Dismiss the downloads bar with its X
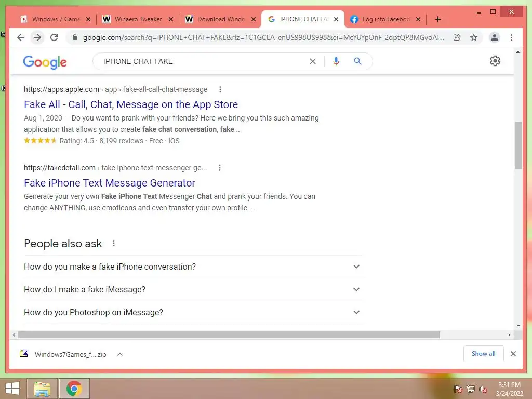 [x=513, y=354]
